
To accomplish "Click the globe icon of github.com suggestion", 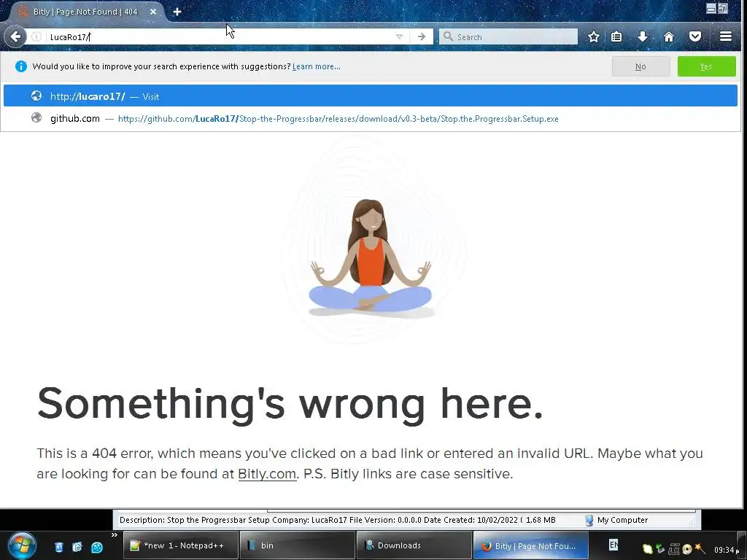I will coord(36,117).
